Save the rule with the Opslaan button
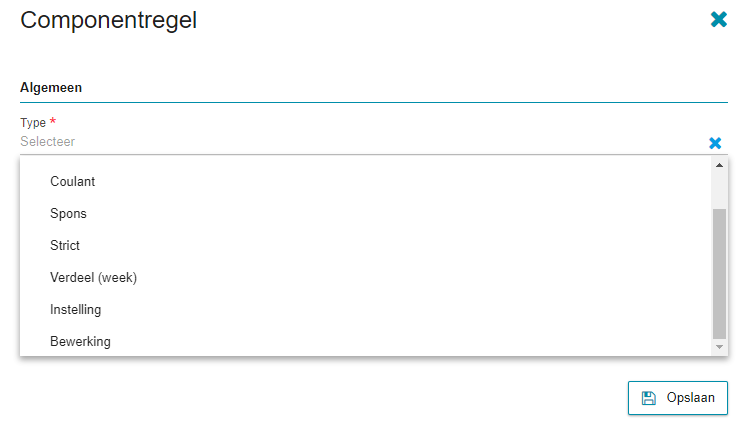 pyautogui.click(x=678, y=398)
